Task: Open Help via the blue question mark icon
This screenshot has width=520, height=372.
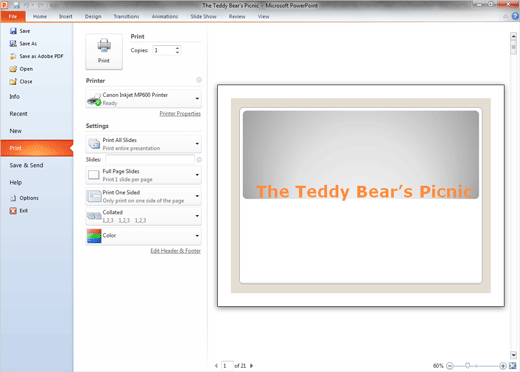Action: tap(515, 16)
